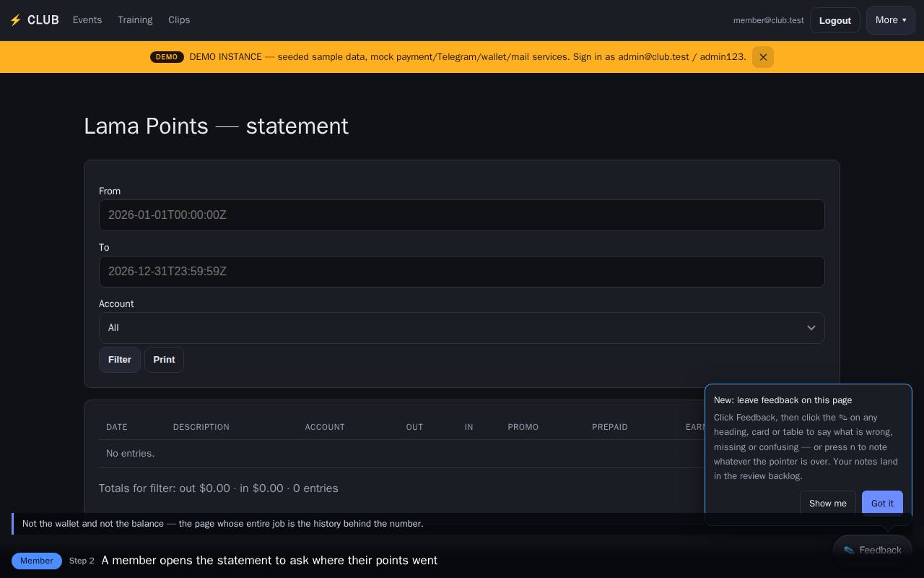Screen dimensions: 924x578
Task: Dismiss the feedback tip with Got it
Action: point(882,504)
